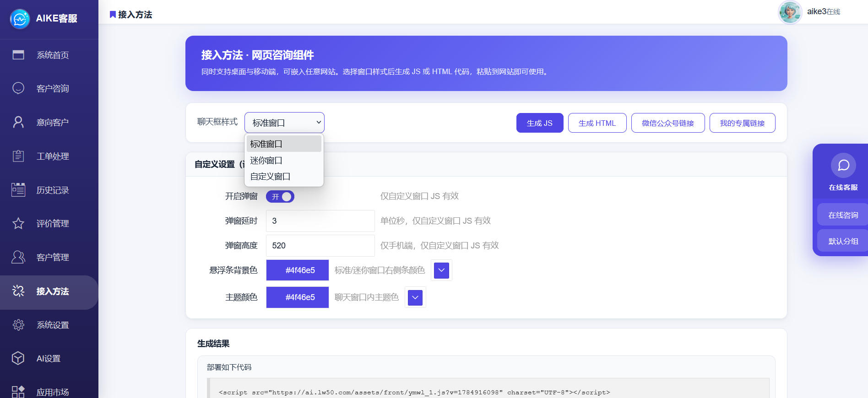Click the 接入方法 · 网页咨询组件 banner title
This screenshot has width=868, height=398.
coord(257,55)
